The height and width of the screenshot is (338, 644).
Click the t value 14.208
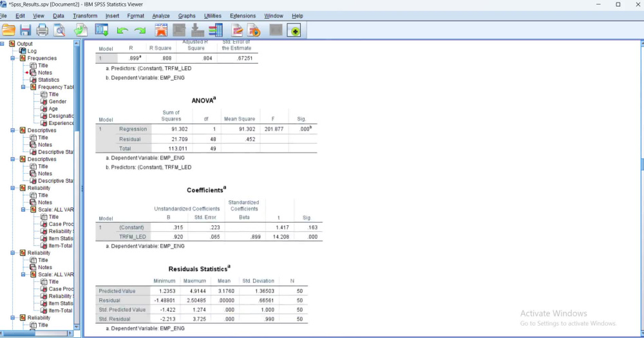tap(281, 237)
